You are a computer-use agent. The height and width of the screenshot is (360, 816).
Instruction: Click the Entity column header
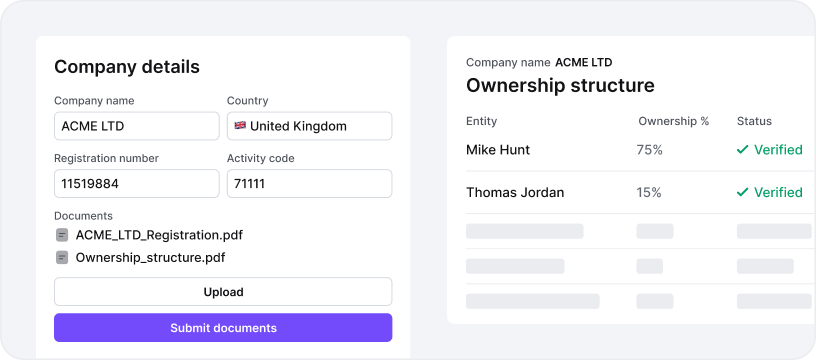481,121
